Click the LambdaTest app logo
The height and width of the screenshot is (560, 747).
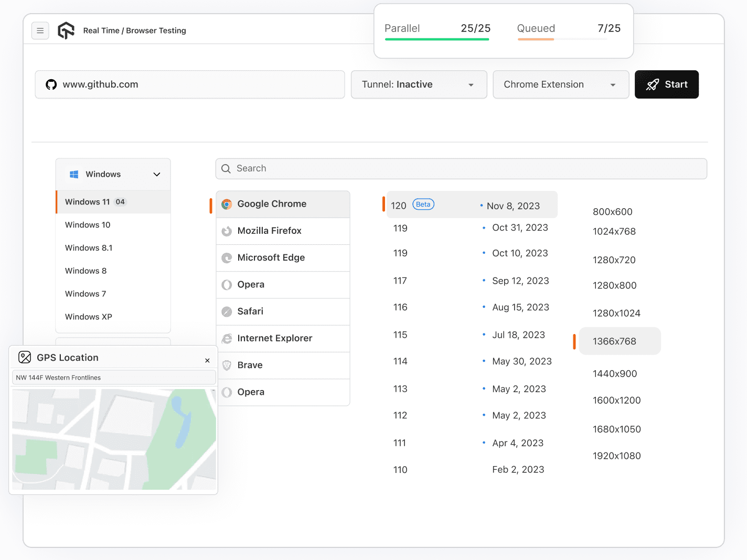(x=66, y=30)
